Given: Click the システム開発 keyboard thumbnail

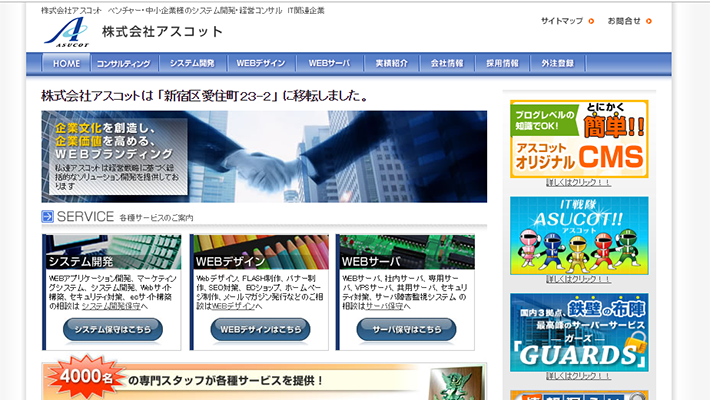Looking at the screenshot, I should [113, 252].
